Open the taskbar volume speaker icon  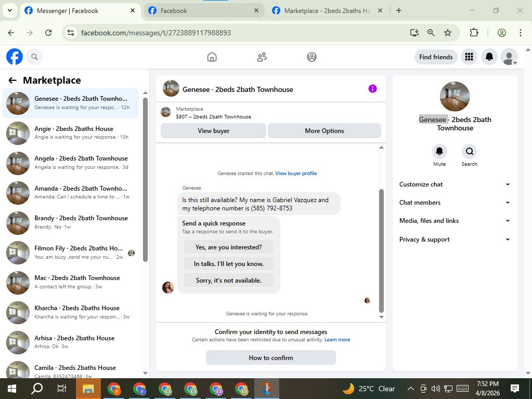435,389
